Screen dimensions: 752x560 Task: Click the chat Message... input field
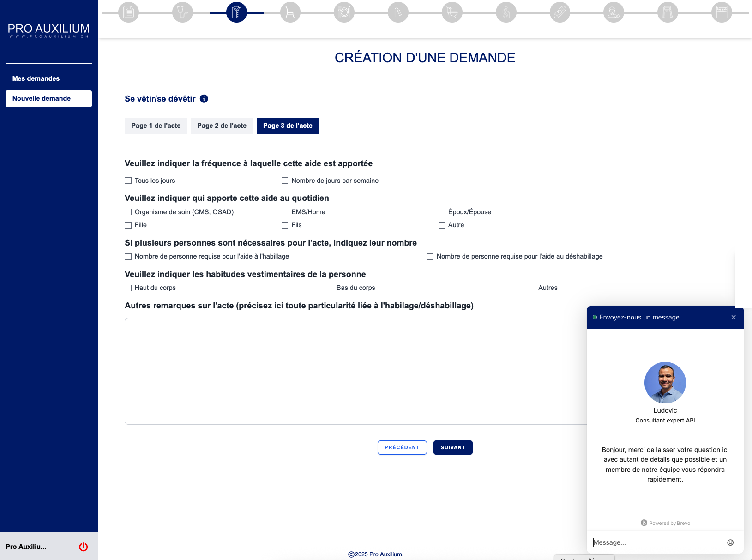(658, 542)
